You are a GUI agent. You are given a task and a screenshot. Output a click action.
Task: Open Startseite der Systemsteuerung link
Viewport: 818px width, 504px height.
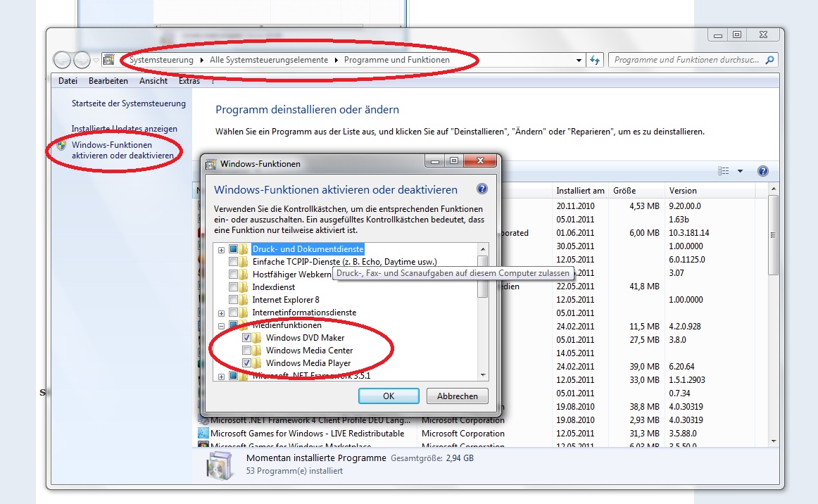(129, 103)
